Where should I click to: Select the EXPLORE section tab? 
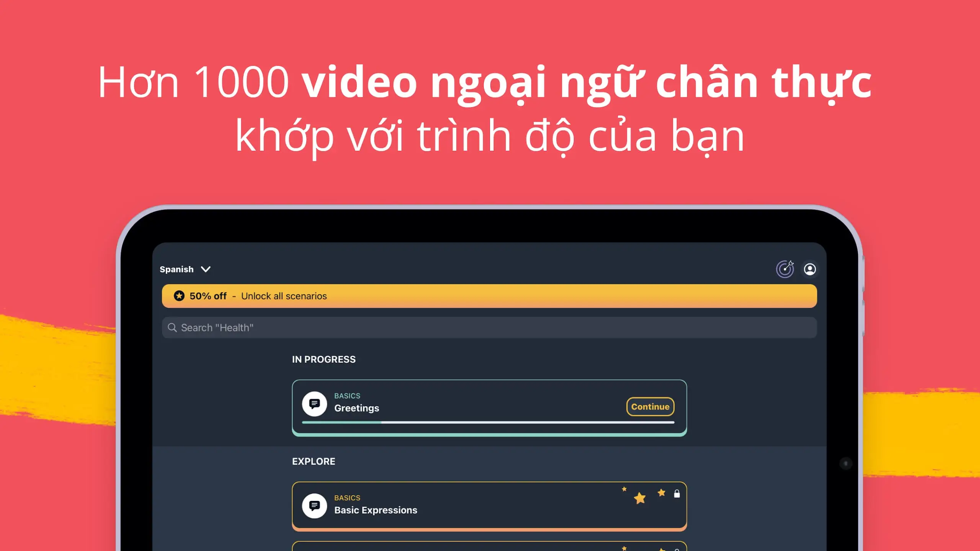pos(314,461)
